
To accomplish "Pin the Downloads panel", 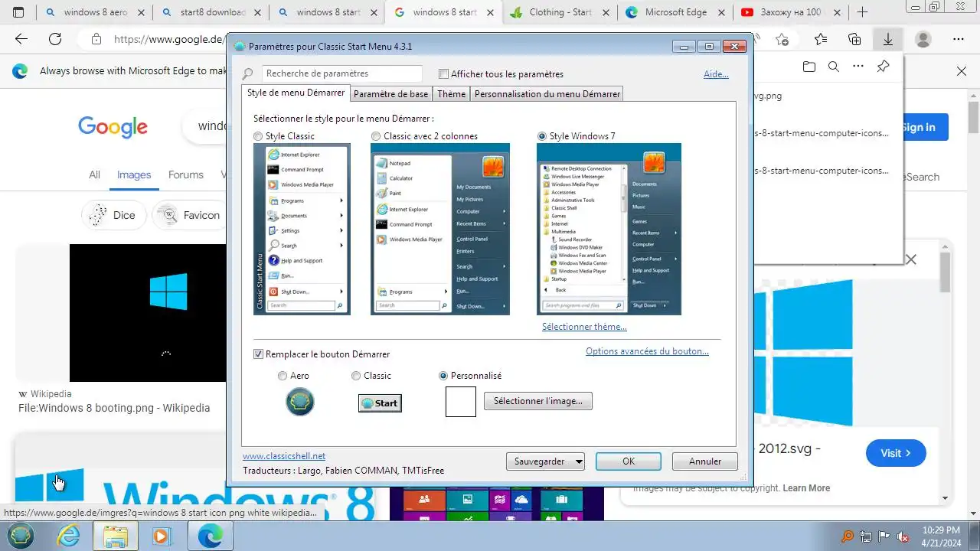I will pyautogui.click(x=883, y=67).
